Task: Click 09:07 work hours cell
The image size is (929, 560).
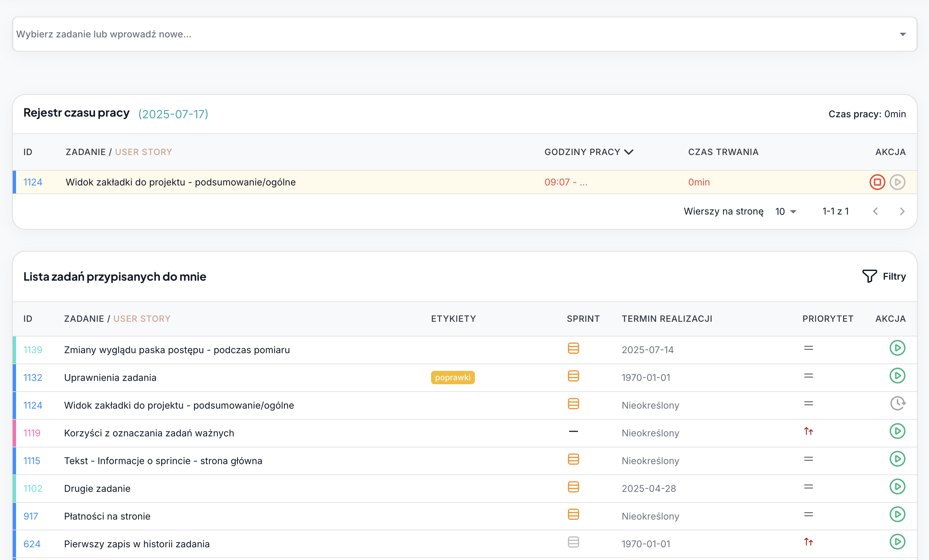Action: pos(565,182)
